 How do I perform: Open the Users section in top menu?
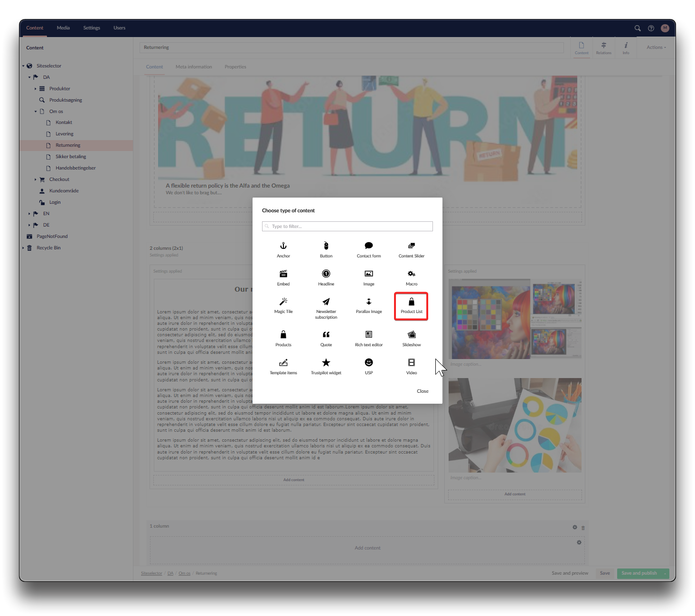120,28
